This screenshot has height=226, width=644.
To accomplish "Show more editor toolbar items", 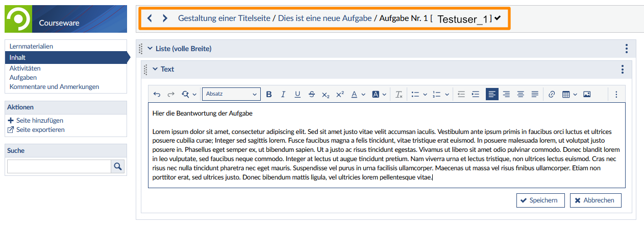I will coord(616,95).
